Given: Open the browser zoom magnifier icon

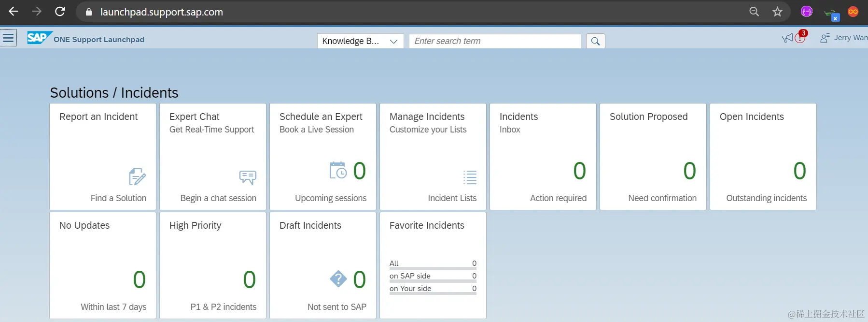Looking at the screenshot, I should [x=754, y=12].
